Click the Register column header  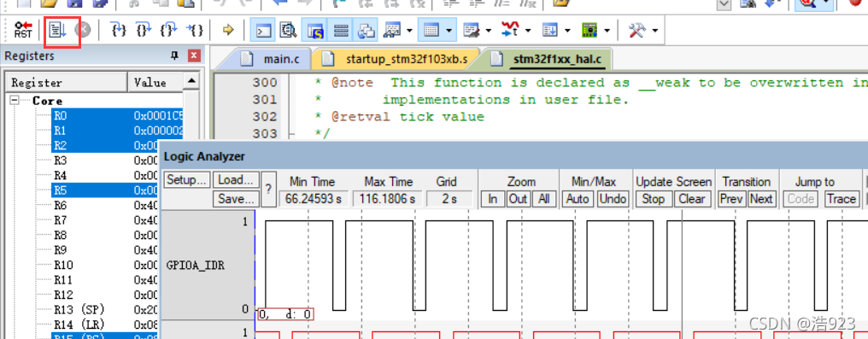(x=67, y=82)
